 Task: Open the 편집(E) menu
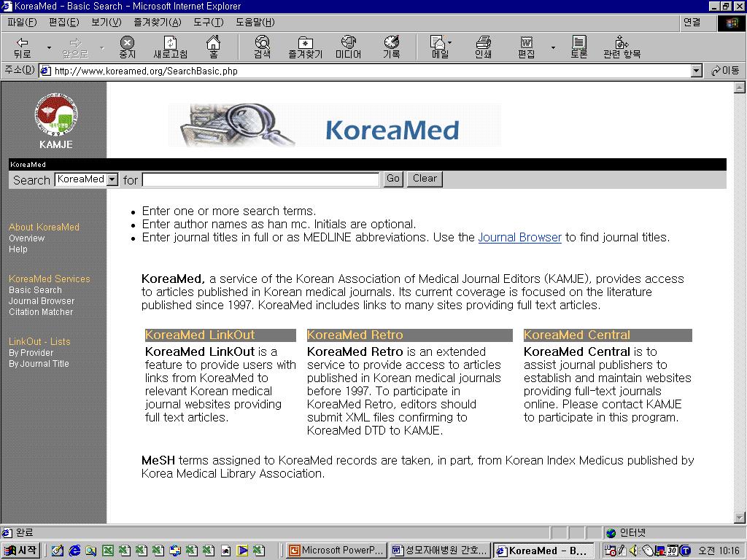pyautogui.click(x=64, y=23)
